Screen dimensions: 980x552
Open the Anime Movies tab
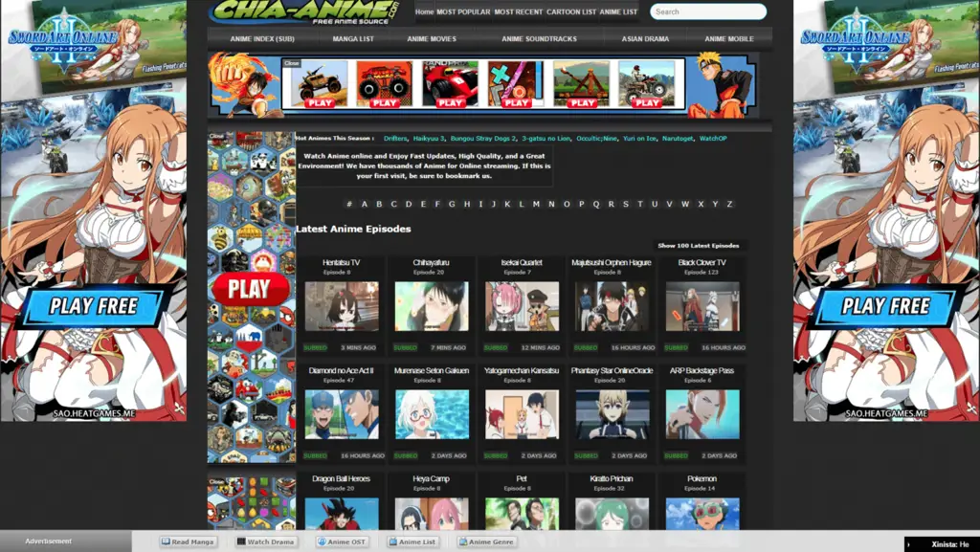click(432, 38)
